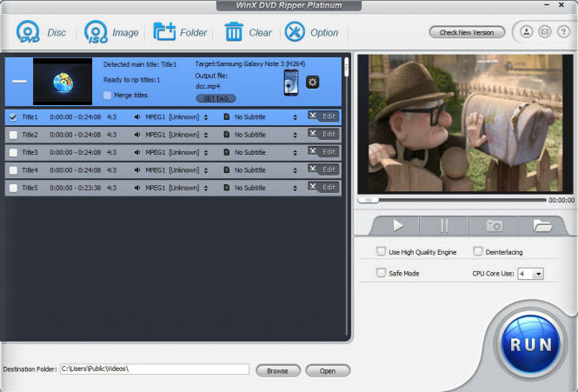The image size is (578, 392).
Task: Take a snapshot with the camera icon
Action: 494,225
